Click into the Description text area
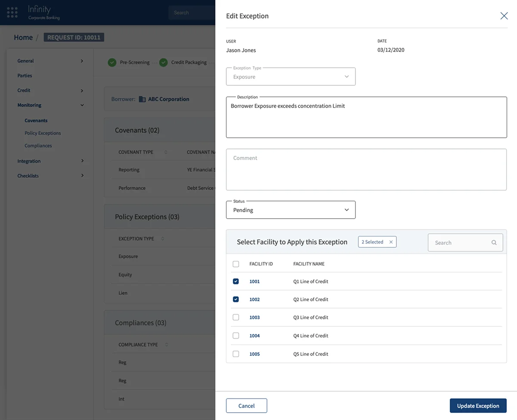Image resolution: width=517 pixels, height=420 pixels. pyautogui.click(x=366, y=117)
